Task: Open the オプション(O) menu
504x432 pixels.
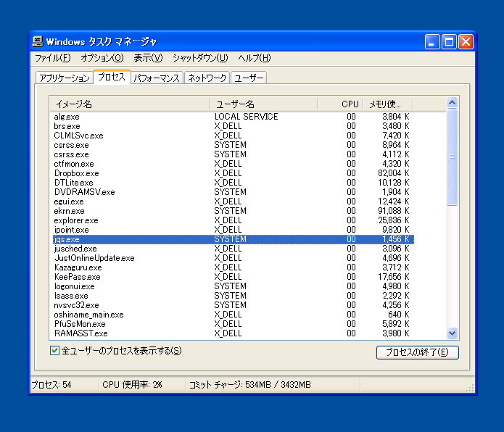Action: tap(102, 58)
